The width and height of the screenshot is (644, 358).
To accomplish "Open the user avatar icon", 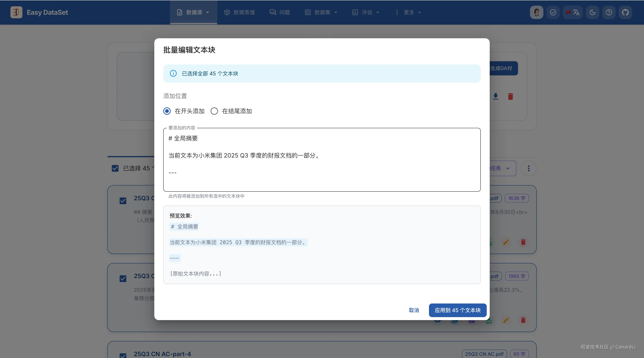I will pos(536,12).
